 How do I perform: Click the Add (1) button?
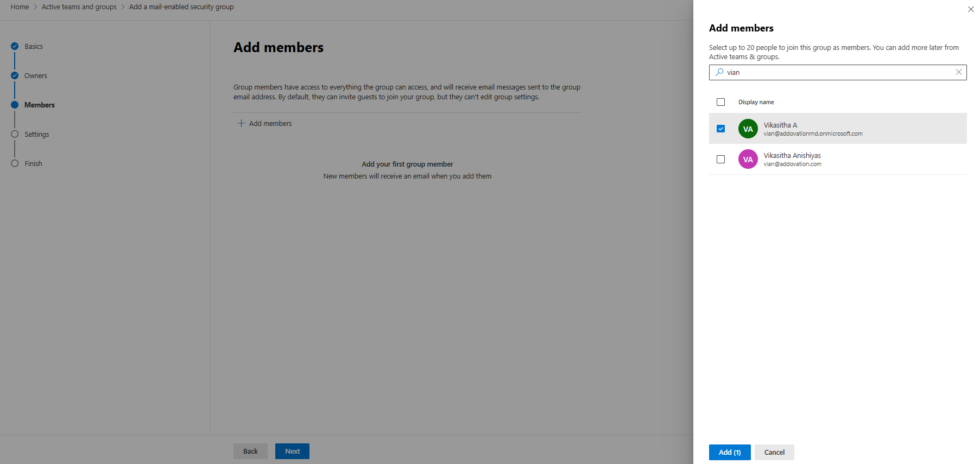(x=730, y=452)
